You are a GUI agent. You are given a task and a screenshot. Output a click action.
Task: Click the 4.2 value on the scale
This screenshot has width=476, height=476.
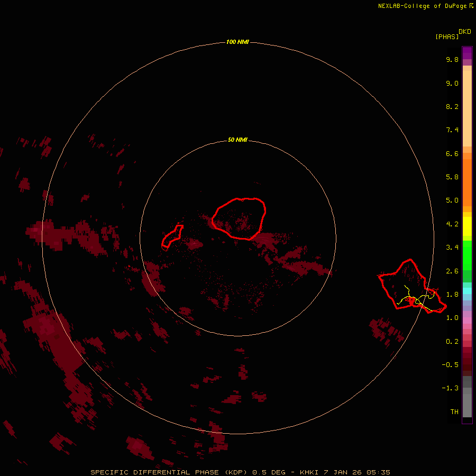(452, 224)
